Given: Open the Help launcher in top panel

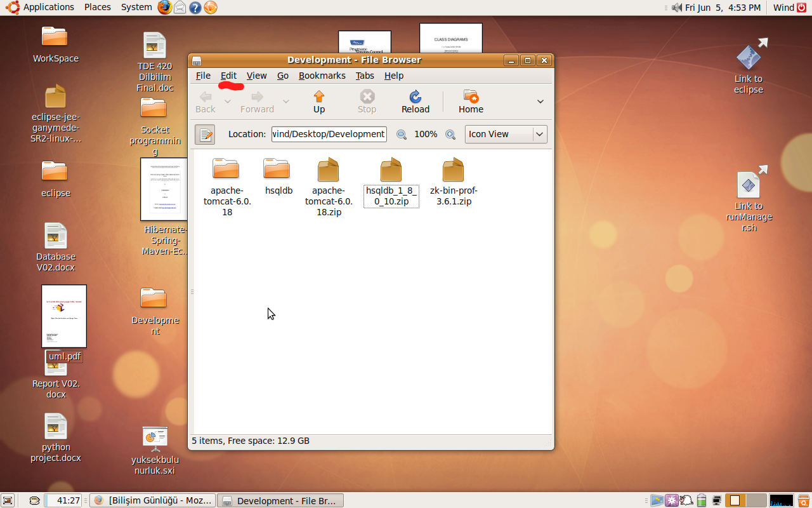Looking at the screenshot, I should [x=195, y=7].
